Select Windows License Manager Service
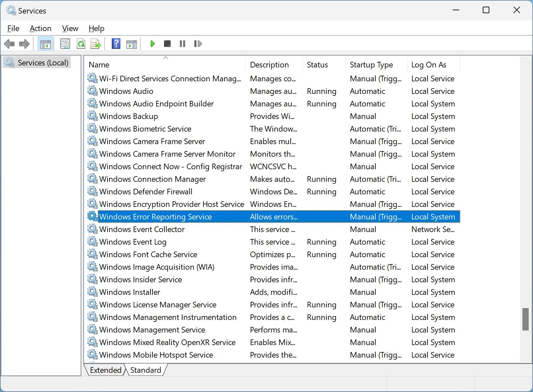Screen dimensions: 533x392 [273, 304]
